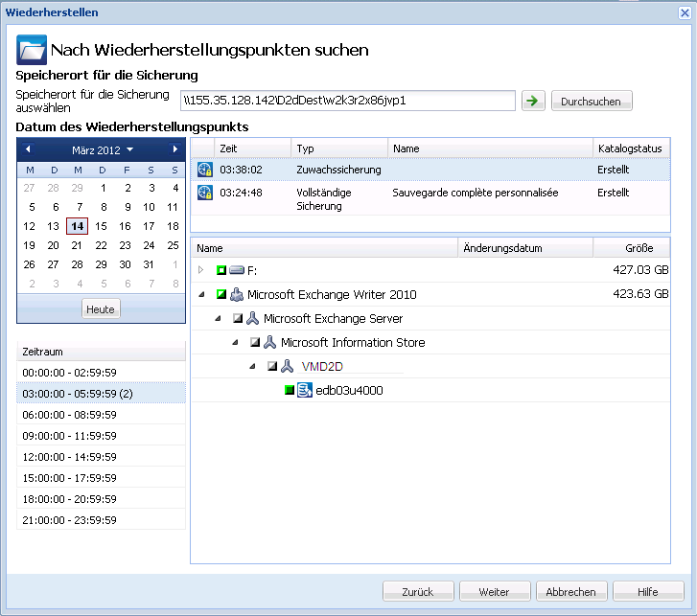Click the F: drive icon
The height and width of the screenshot is (616, 697).
236,271
